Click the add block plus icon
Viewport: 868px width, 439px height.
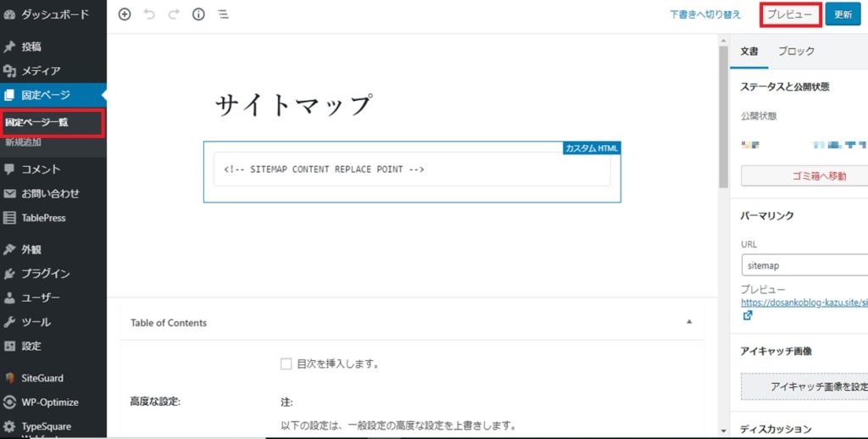[x=125, y=15]
